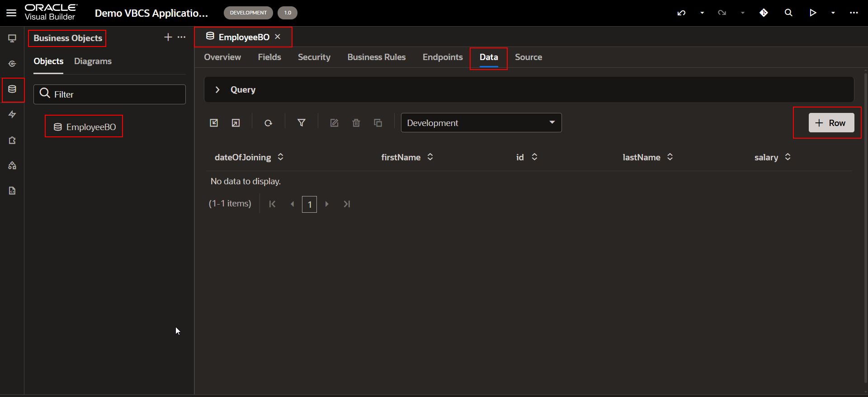868x397 pixels.
Task: Open Business Objects navigator icon
Action: point(12,89)
